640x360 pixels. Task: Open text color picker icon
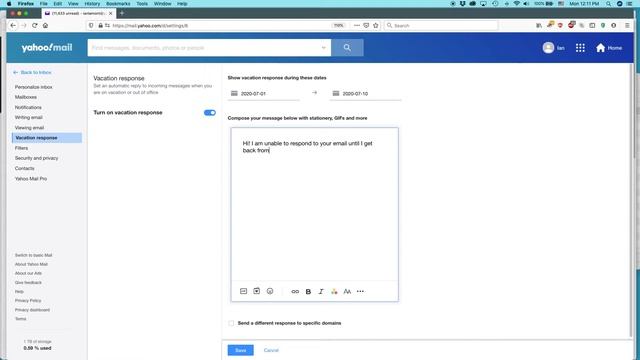[334, 291]
